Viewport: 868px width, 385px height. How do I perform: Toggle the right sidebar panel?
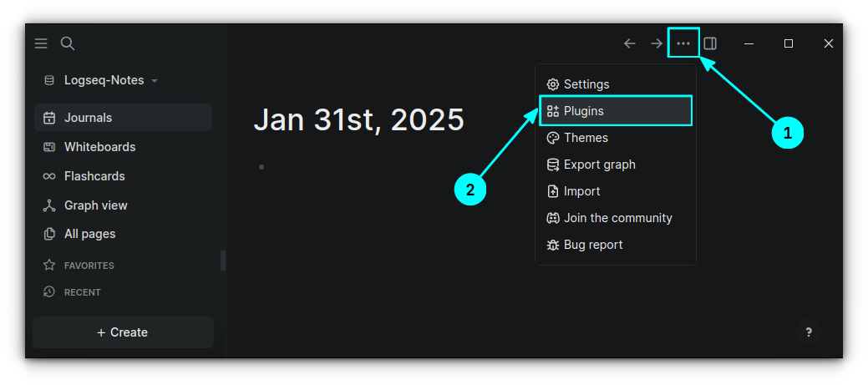[x=710, y=43]
